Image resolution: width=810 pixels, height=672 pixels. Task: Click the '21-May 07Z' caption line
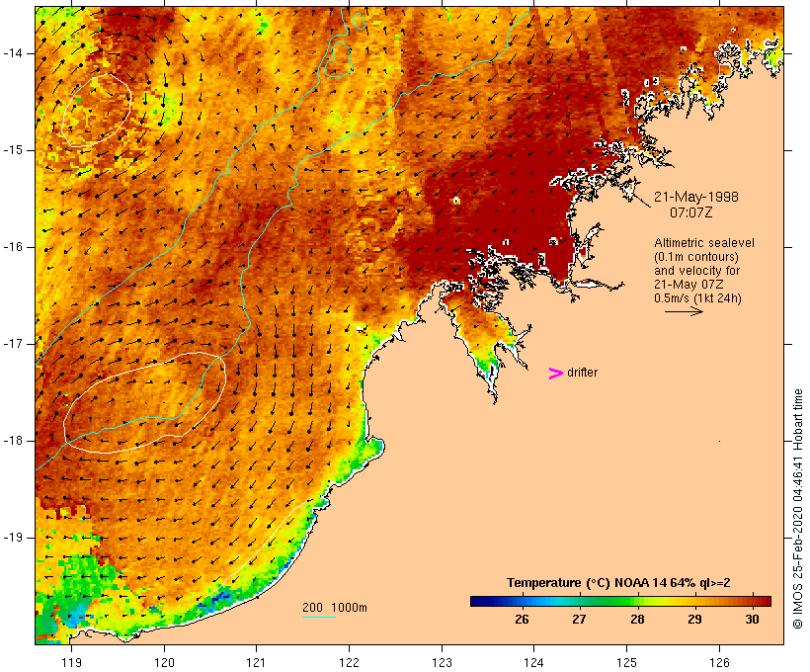tap(688, 285)
